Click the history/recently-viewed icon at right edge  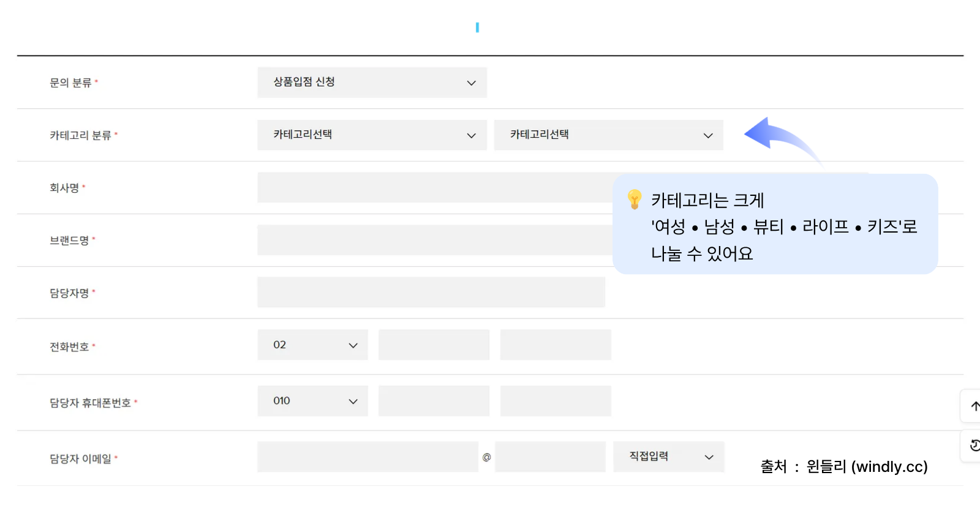coord(974,446)
